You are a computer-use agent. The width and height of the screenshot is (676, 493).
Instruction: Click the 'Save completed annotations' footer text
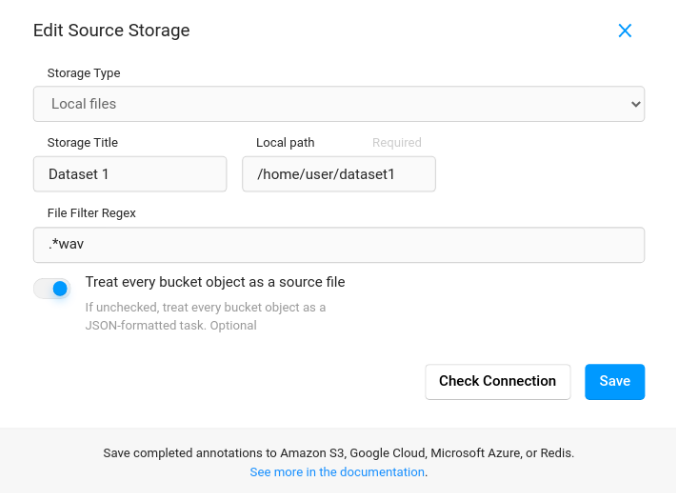point(338,453)
